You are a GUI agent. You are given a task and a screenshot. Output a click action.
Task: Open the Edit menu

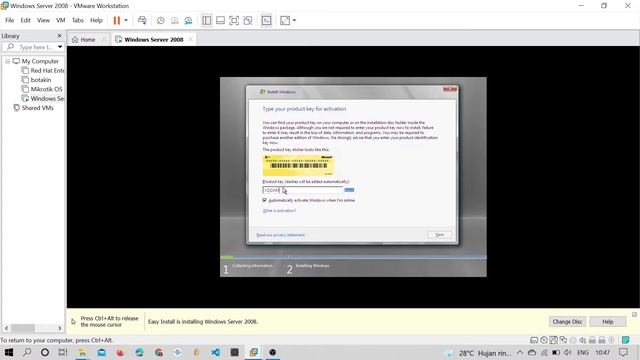coord(25,20)
